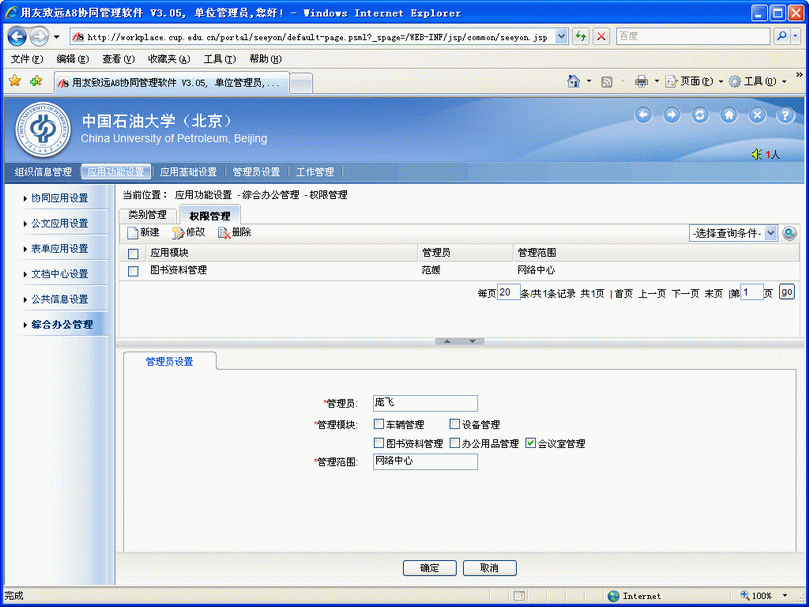
Task: Open the 选择查询条件 dropdown
Action: pos(733,233)
